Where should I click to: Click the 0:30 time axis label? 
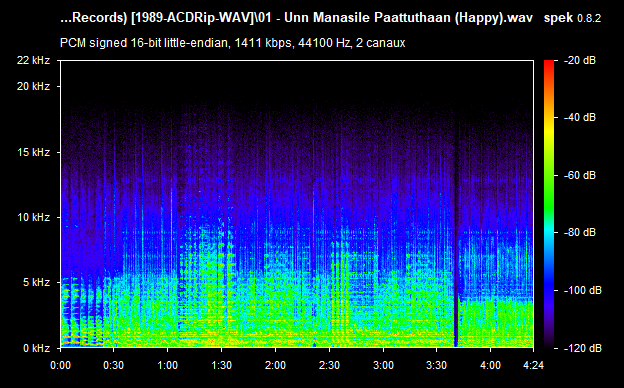click(x=113, y=365)
